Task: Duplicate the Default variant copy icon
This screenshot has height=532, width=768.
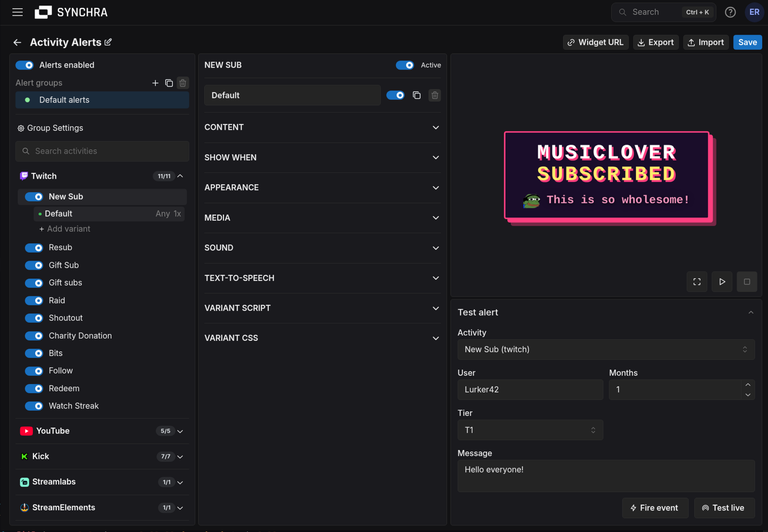Action: [x=416, y=95]
